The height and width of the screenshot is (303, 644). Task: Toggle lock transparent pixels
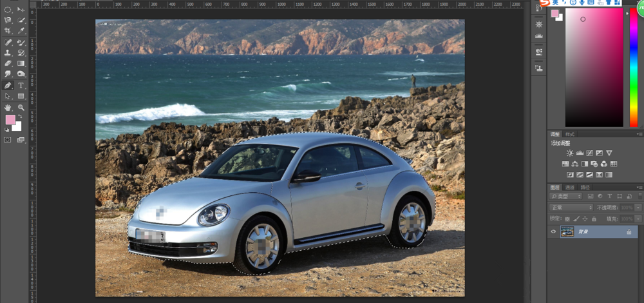point(567,219)
